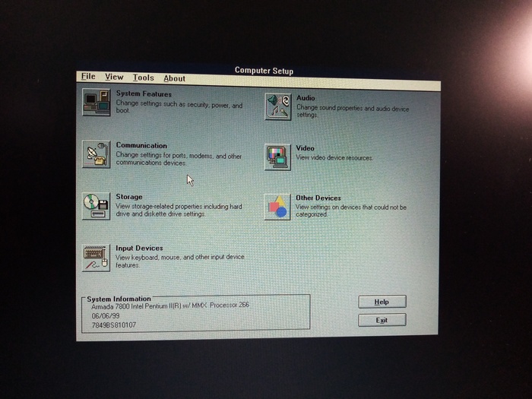Open the System Features icon
Image resolution: width=532 pixels, height=399 pixels.
97,102
